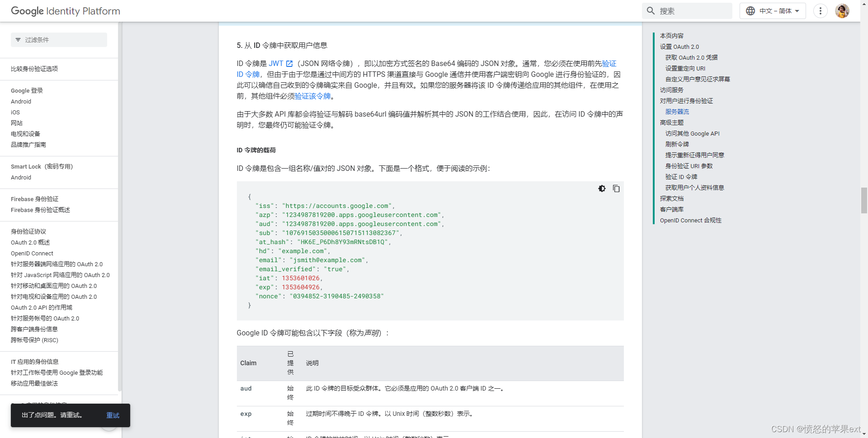Select '服务器流' in page contents

(677, 112)
